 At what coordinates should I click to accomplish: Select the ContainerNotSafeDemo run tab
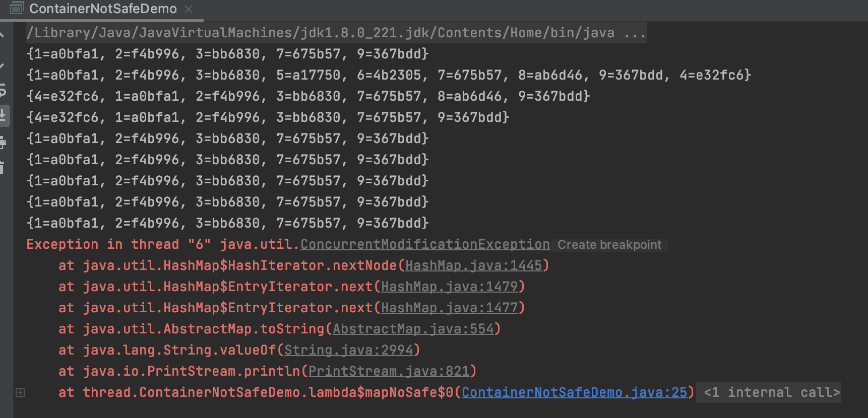pyautogui.click(x=103, y=9)
